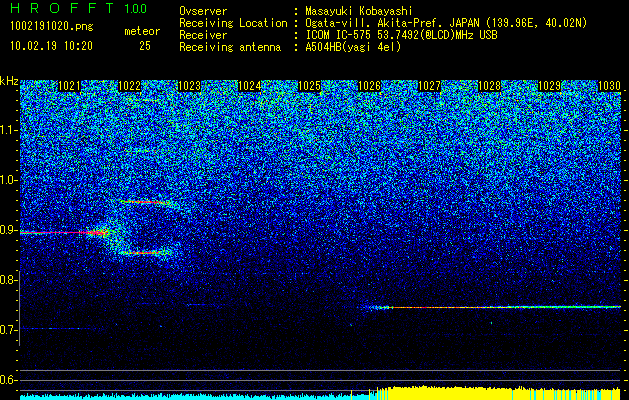
Task: Click the upper split echo branch near 0.95 kHz
Action: pos(146,202)
